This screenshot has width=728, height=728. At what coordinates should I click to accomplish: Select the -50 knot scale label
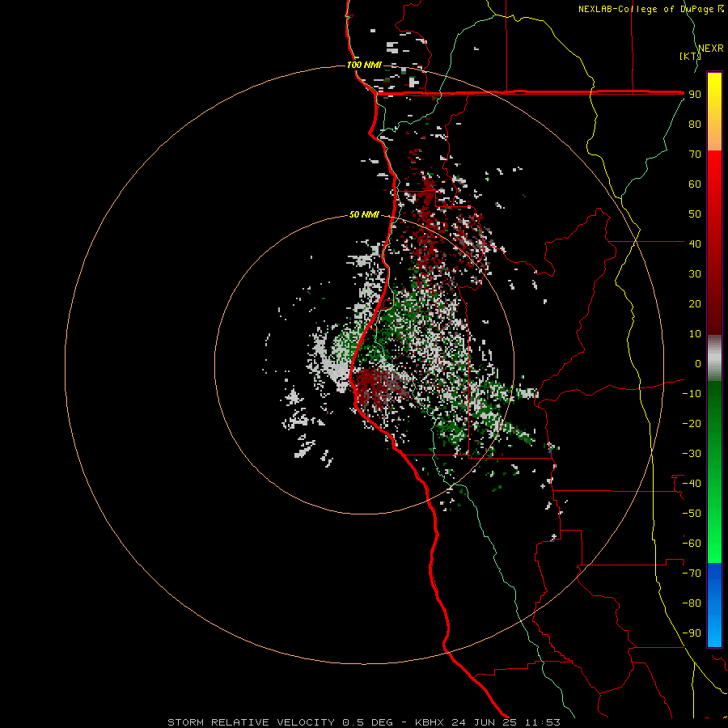click(692, 513)
